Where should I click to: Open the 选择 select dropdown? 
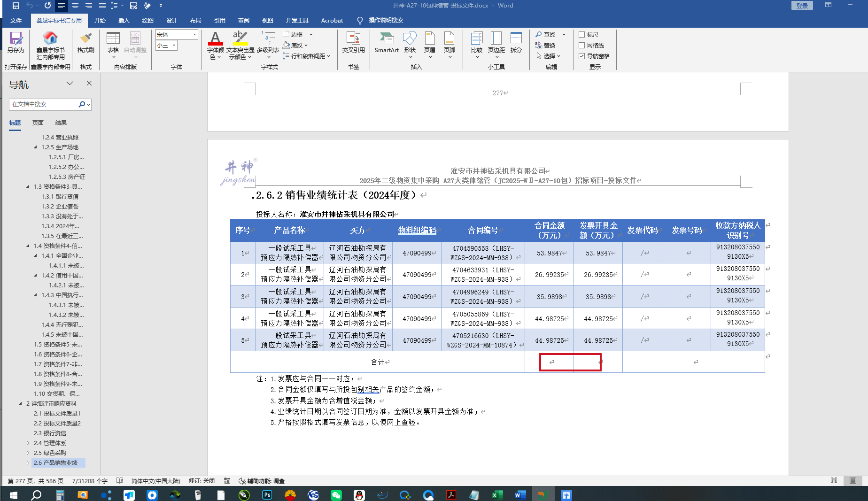[548, 56]
